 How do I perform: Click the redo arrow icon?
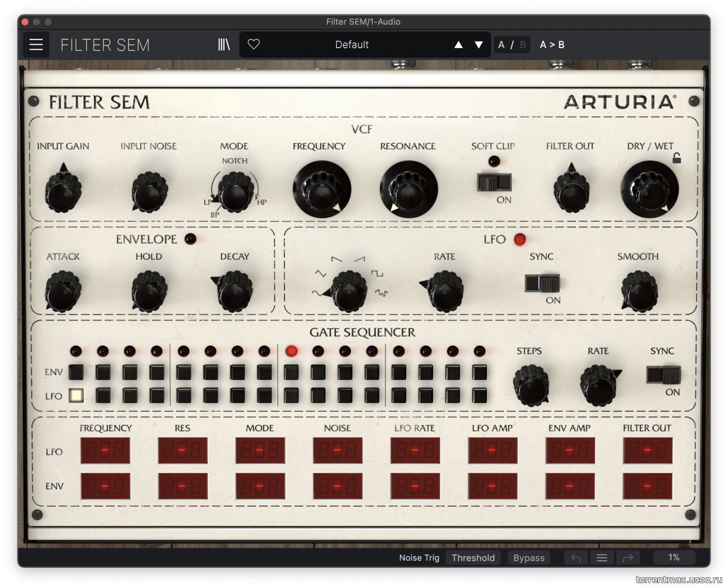click(628, 558)
